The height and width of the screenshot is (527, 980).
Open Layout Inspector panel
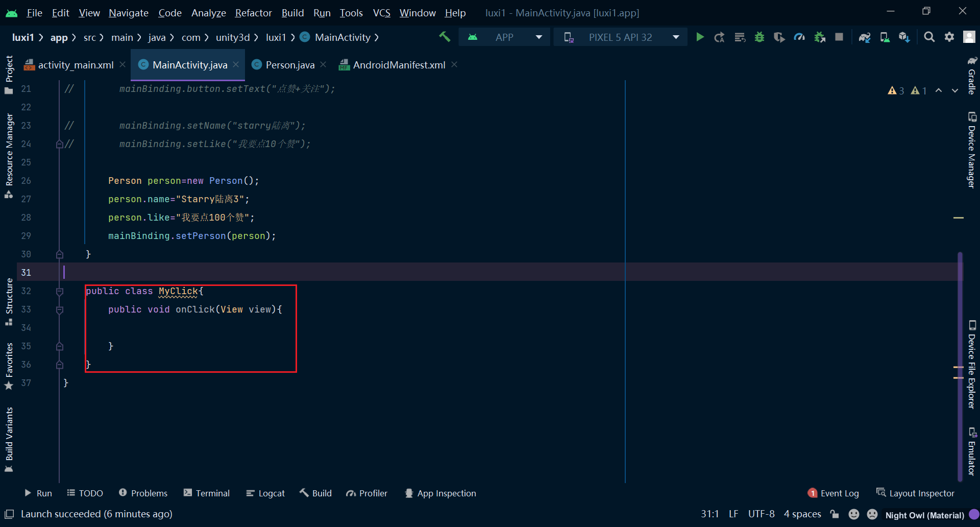(915, 493)
